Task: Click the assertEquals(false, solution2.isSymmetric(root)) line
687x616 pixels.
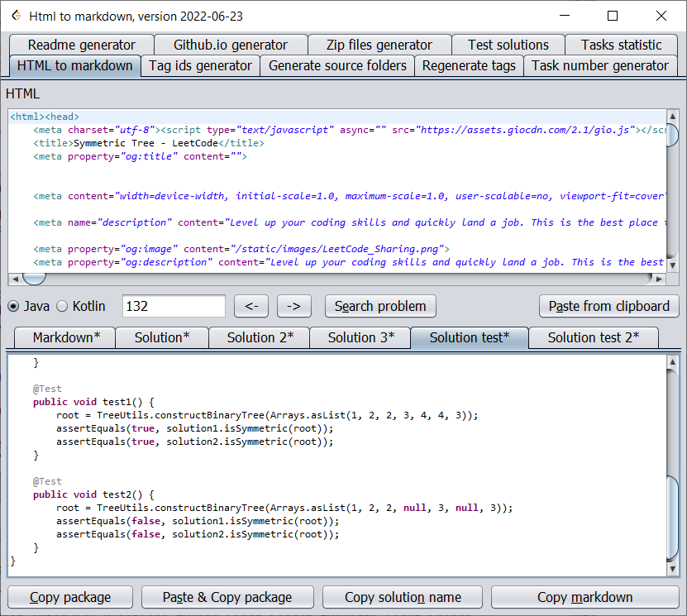Action: tap(198, 534)
